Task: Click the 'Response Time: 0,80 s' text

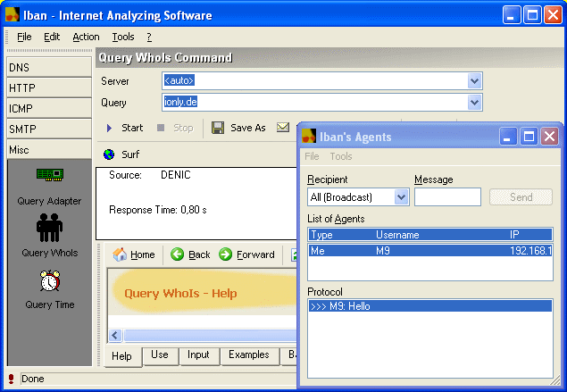Action: coord(158,210)
